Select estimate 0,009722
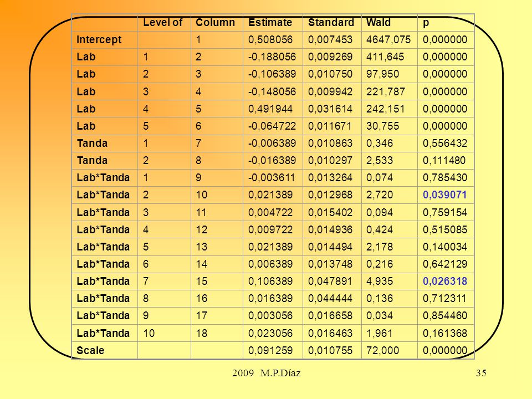The image size is (532, 399). click(270, 229)
